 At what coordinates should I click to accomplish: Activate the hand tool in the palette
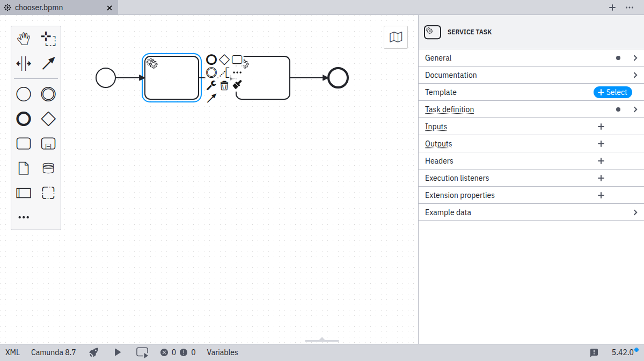tap(24, 39)
